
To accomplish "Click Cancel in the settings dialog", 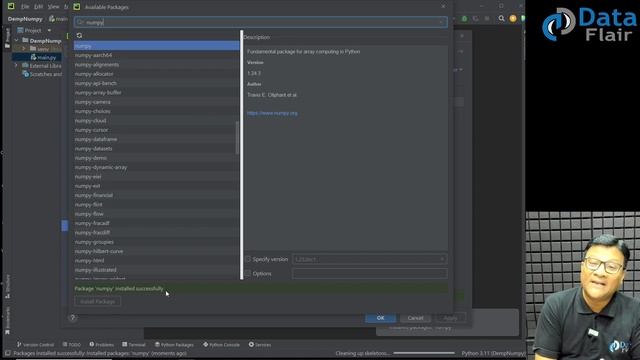I will [415, 318].
